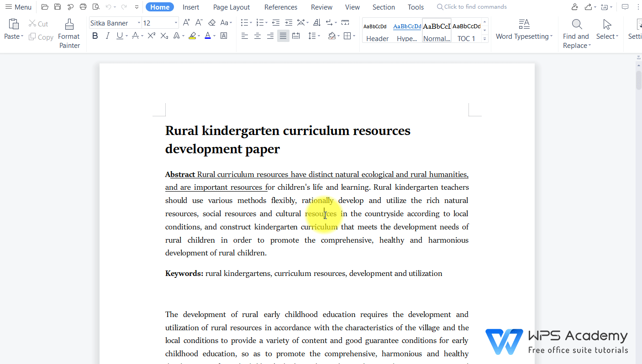Select the Normal paragraph style
Image resolution: width=642 pixels, height=364 pixels.
(436, 30)
